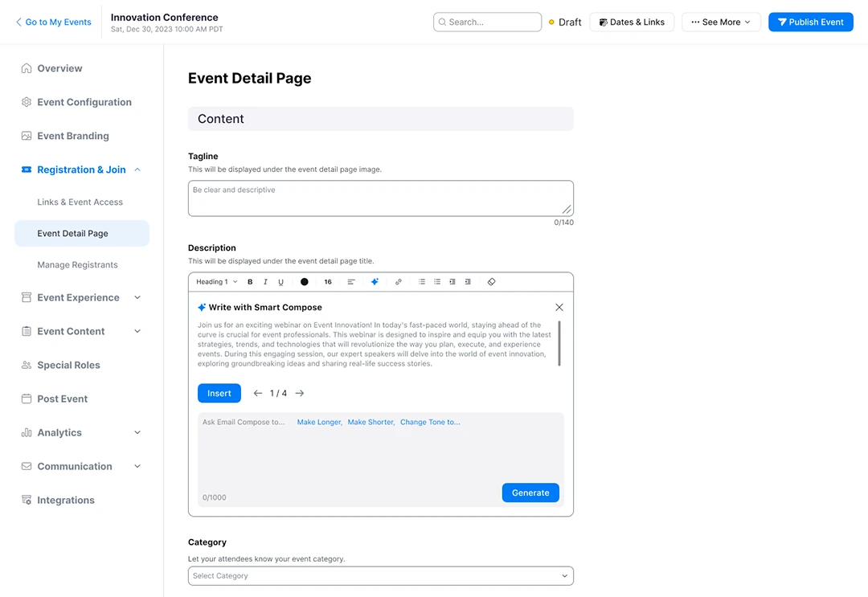Click the insert link icon in the toolbar

pos(398,282)
